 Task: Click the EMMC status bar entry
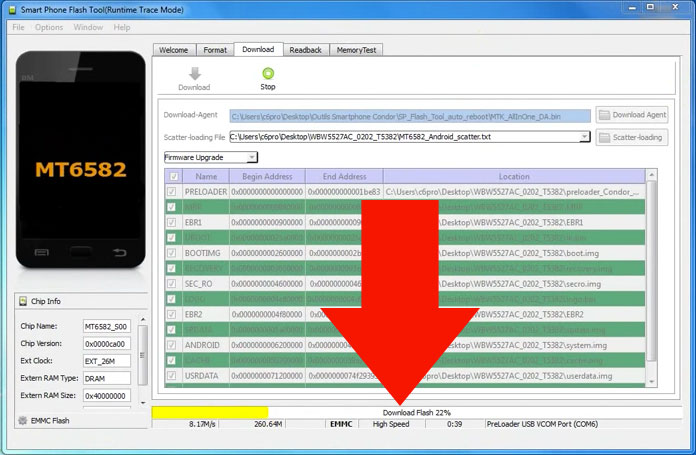click(341, 424)
